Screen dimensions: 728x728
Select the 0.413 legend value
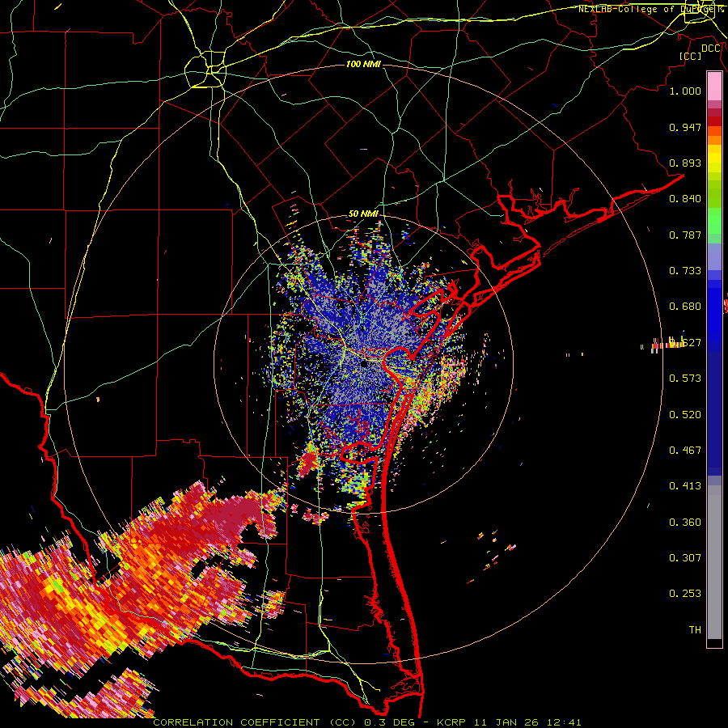[685, 486]
